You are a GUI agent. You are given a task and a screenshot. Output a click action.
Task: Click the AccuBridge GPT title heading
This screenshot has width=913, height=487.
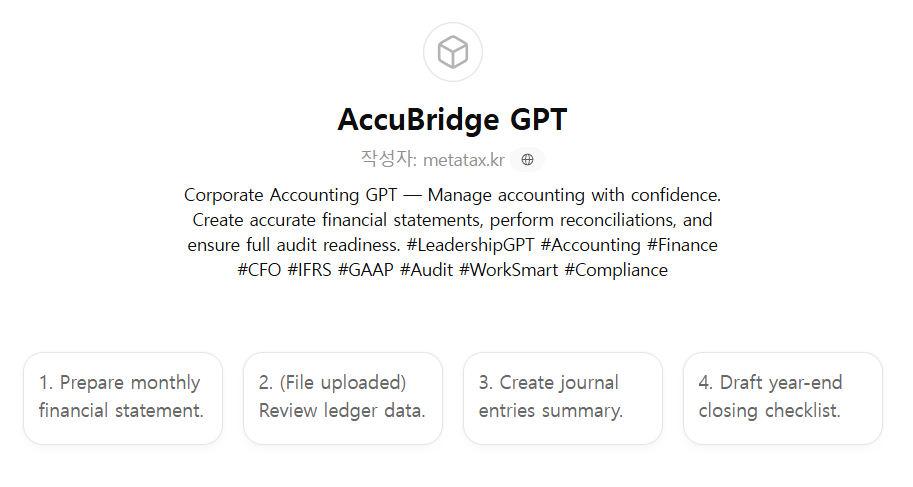[x=453, y=120]
